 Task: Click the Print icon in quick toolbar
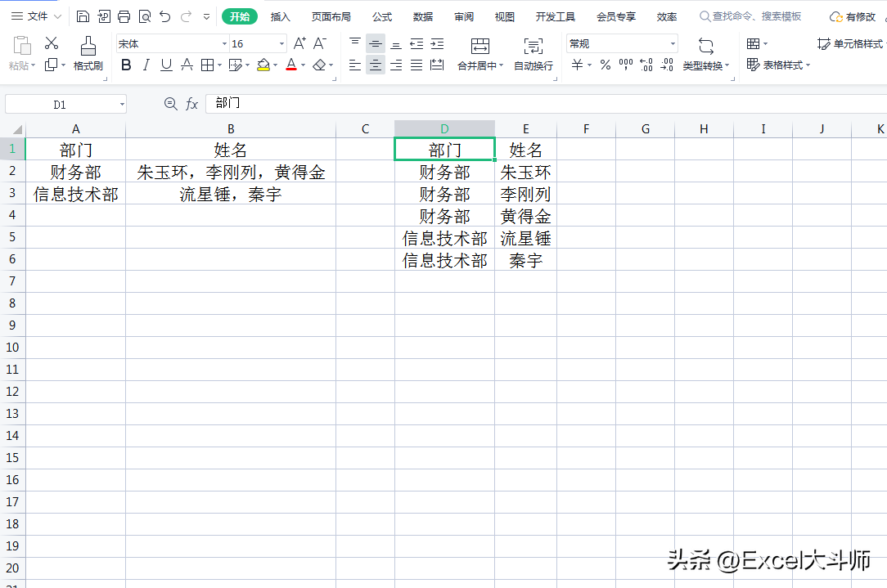coord(124,16)
